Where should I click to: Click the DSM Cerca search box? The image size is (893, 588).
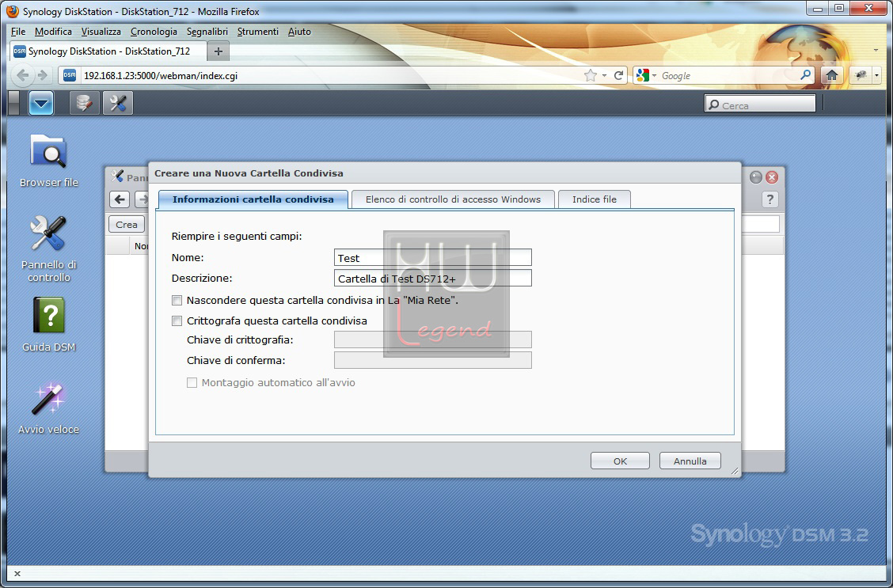click(760, 104)
